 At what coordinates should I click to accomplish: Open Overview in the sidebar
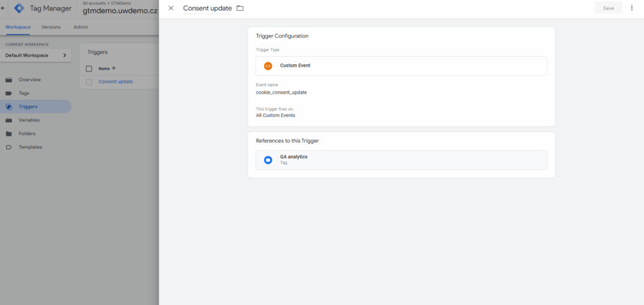coord(30,80)
